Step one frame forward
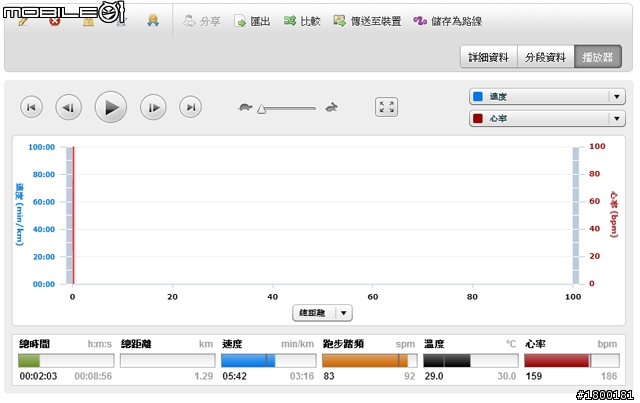 point(153,107)
